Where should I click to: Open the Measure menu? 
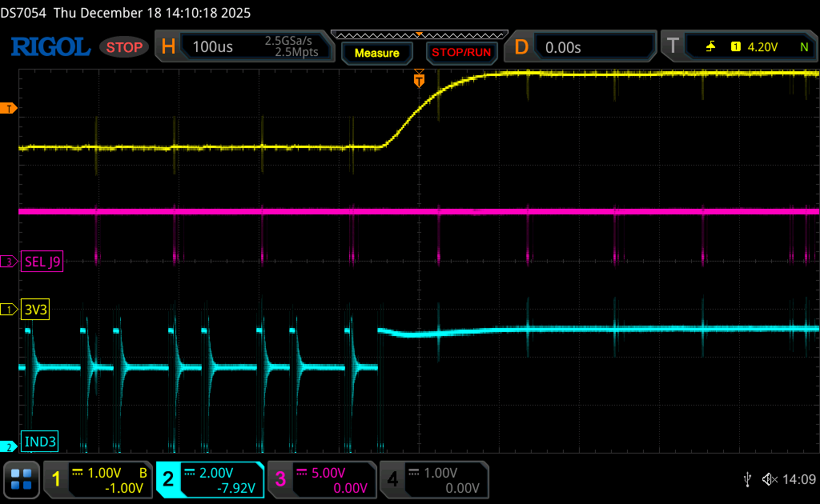(377, 54)
